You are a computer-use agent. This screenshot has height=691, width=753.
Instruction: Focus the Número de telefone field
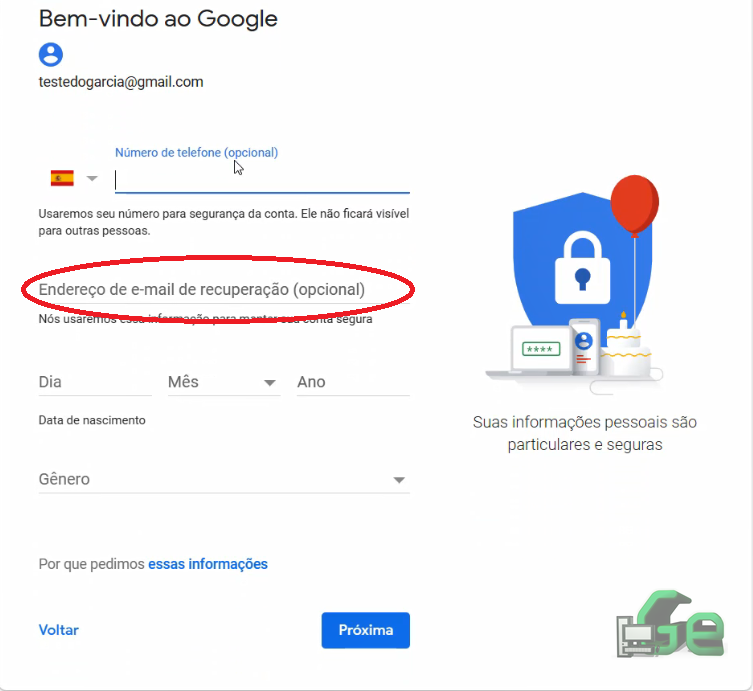pyautogui.click(x=262, y=180)
